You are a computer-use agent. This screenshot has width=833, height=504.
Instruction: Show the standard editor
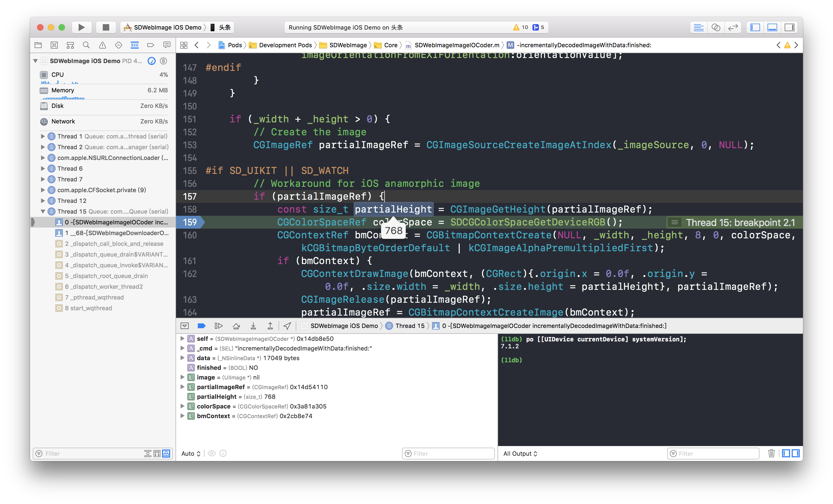tap(699, 27)
